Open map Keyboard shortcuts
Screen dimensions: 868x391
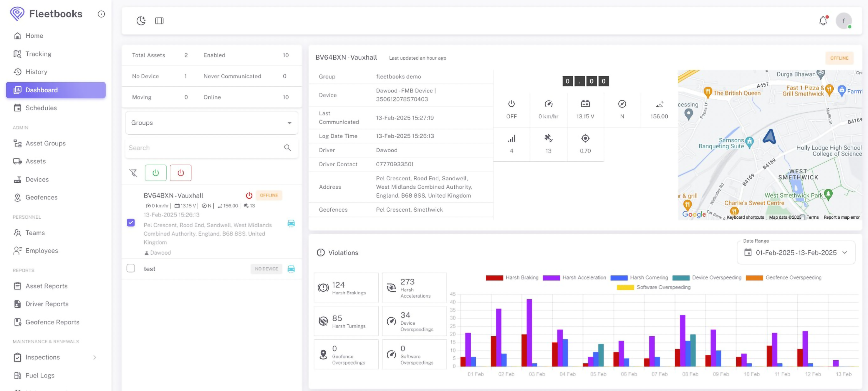coord(745,217)
